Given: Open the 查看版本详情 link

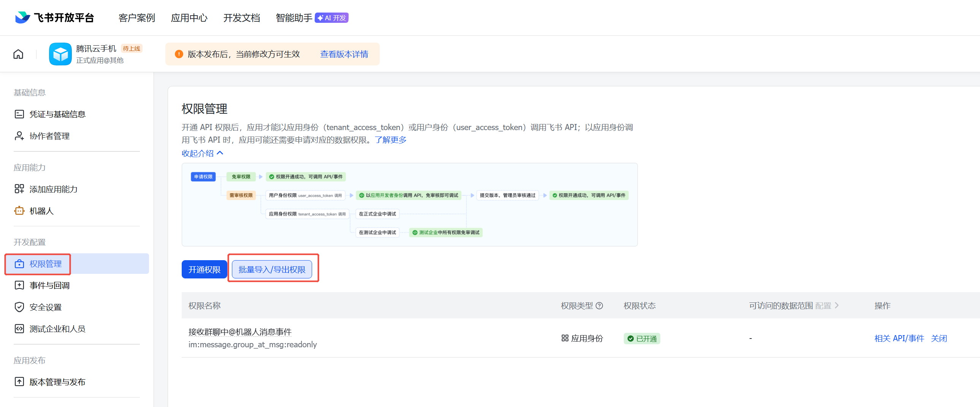Looking at the screenshot, I should click(x=344, y=54).
